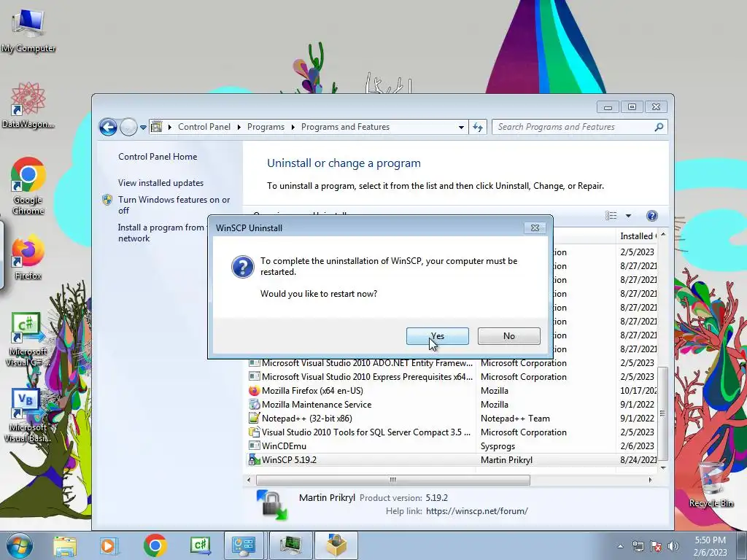Click the Martin Prikryl publisher cell

506,460
